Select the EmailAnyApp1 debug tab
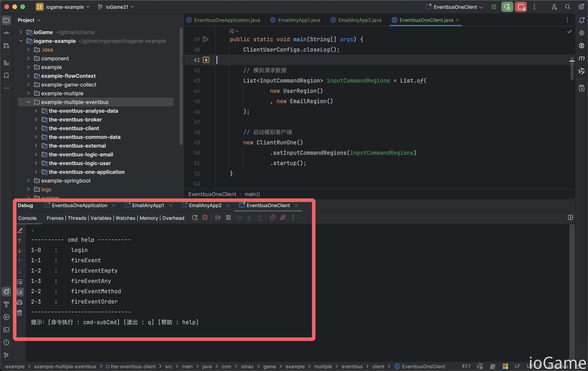 148,205
